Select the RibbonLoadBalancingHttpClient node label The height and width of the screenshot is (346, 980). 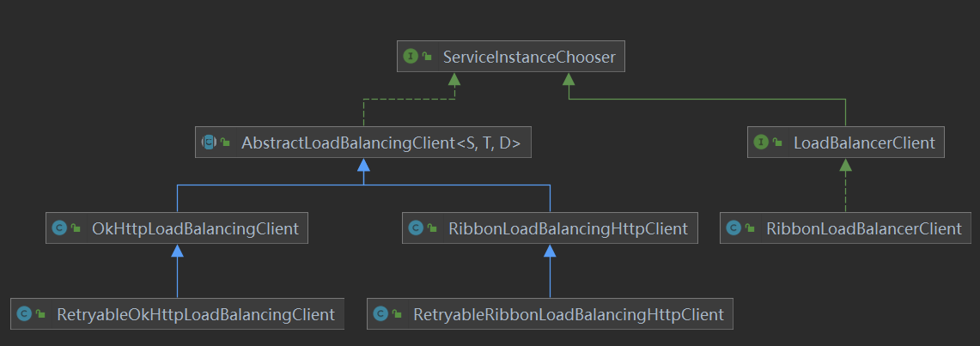568,229
